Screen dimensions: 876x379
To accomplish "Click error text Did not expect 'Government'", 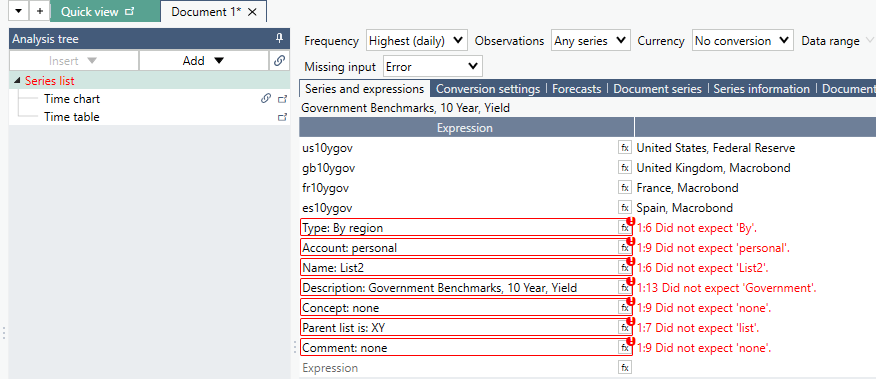I will click(727, 288).
